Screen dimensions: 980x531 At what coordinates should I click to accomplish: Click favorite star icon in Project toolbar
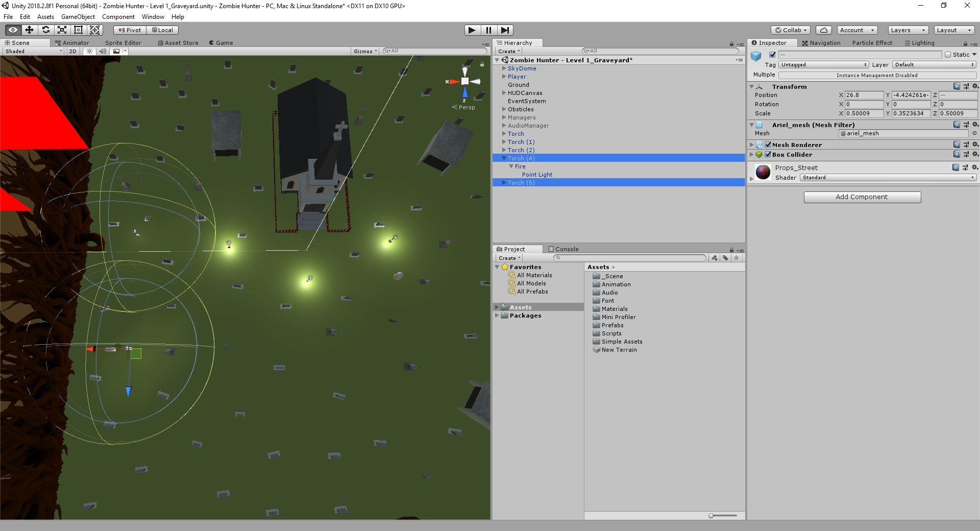(736, 258)
